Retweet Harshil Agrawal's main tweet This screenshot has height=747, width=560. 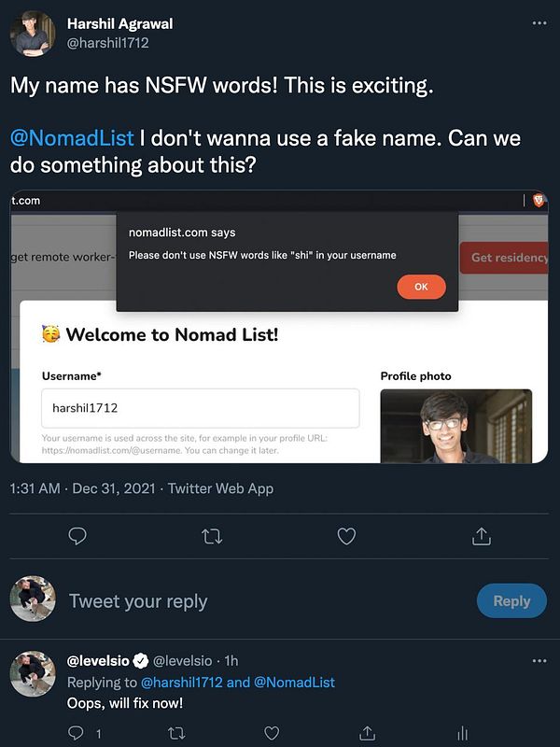212,536
